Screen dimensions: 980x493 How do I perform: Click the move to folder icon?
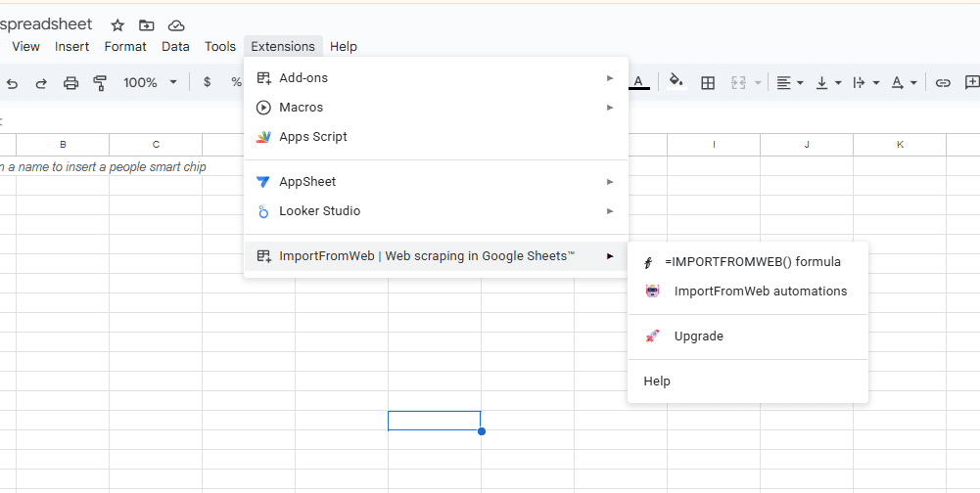coord(147,25)
